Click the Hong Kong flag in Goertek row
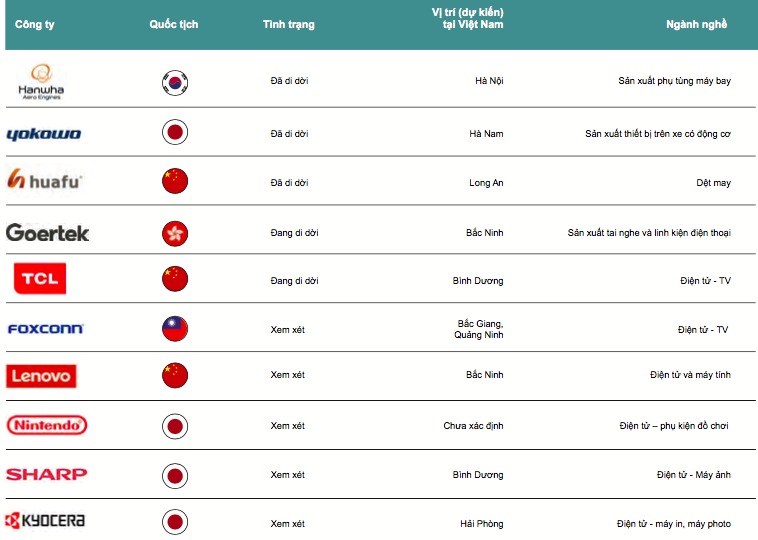This screenshot has height=540, width=758. click(x=175, y=234)
